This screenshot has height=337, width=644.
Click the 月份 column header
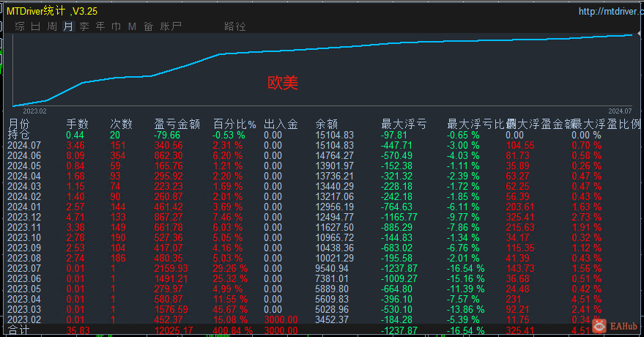pos(19,123)
